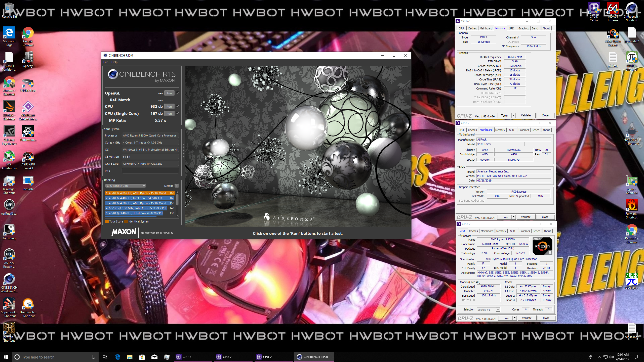Open GPUPI shortcut on desktop
This screenshot has width=644, height=362.
point(632,61)
